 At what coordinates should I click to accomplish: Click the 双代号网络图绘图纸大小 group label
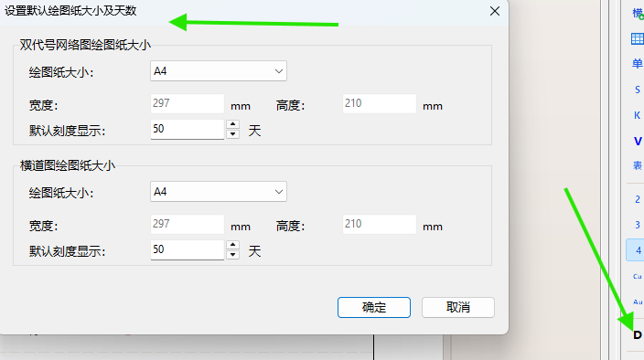[85, 45]
